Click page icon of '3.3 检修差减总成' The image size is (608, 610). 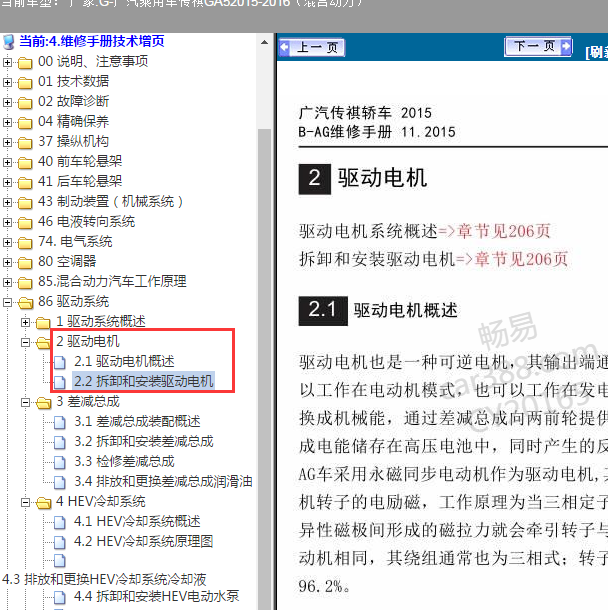(x=60, y=462)
